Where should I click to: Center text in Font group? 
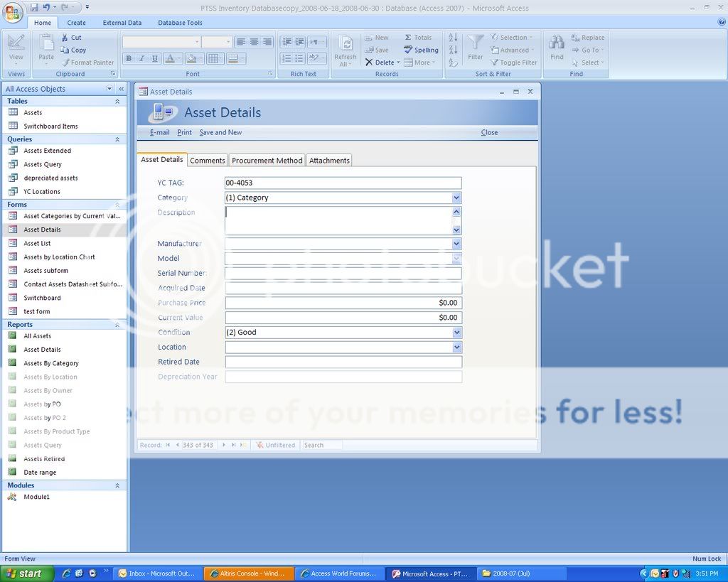point(254,42)
